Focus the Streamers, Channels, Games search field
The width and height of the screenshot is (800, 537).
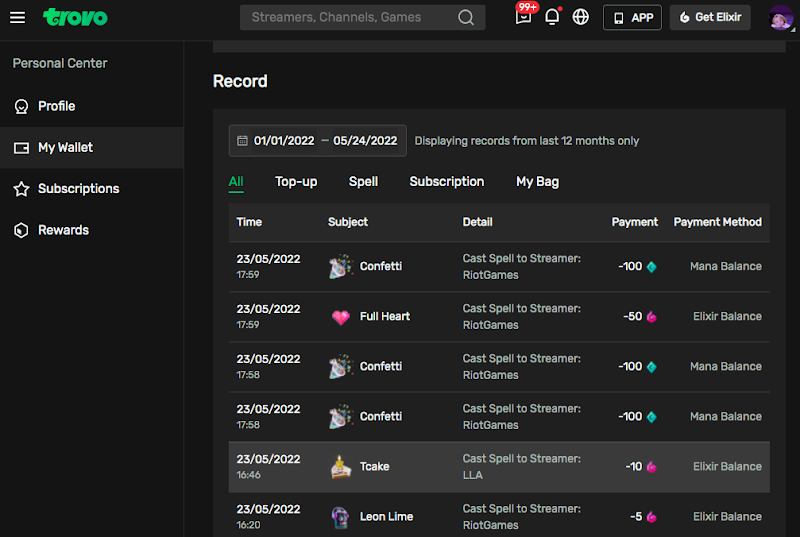click(x=345, y=17)
